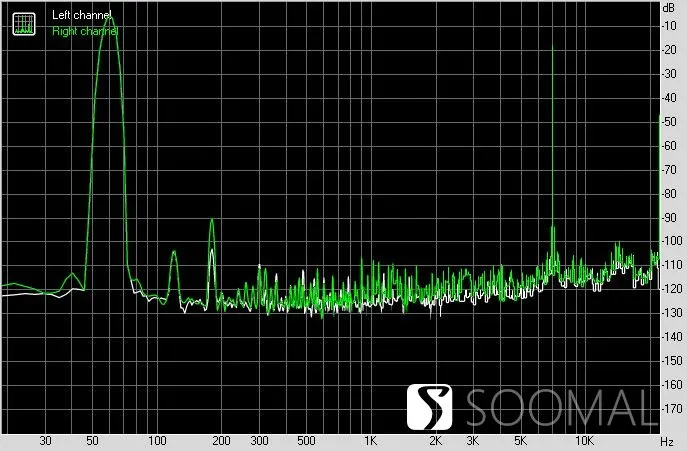Viewport: 687px width, 451px height.
Task: Click the 1K frequency label
Action: point(371,440)
